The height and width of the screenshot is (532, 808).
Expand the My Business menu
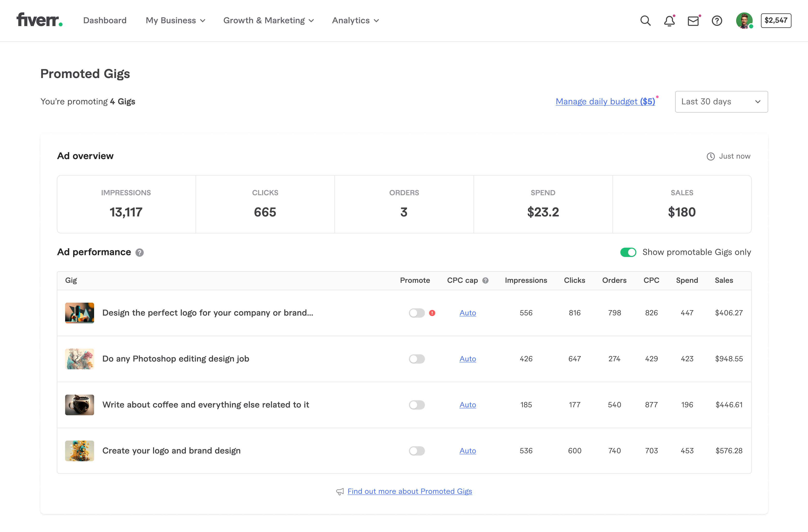(175, 20)
